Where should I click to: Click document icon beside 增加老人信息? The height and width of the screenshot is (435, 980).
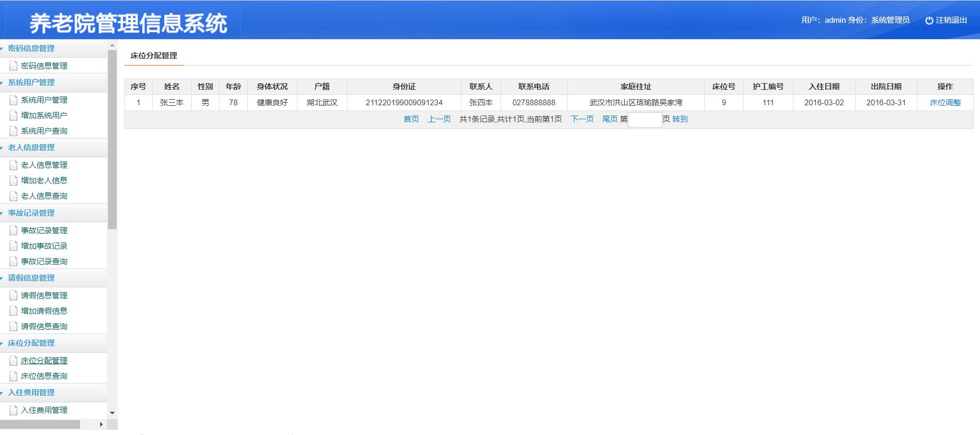(x=13, y=180)
